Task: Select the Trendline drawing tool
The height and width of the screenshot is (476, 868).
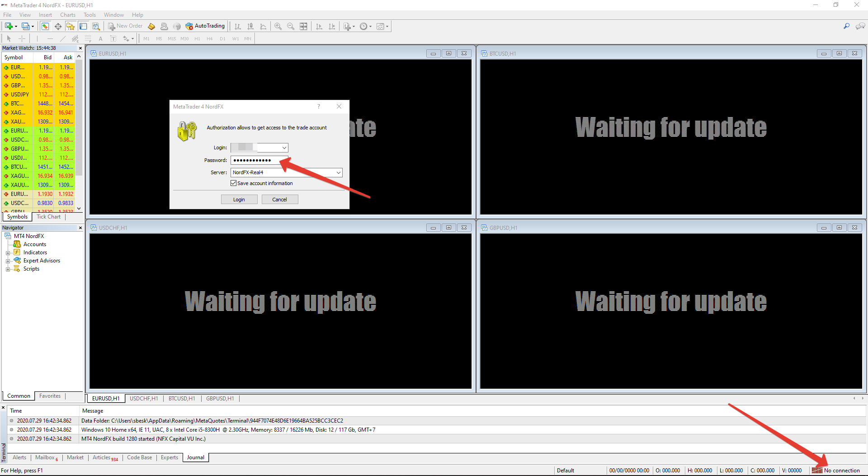Action: click(62, 38)
